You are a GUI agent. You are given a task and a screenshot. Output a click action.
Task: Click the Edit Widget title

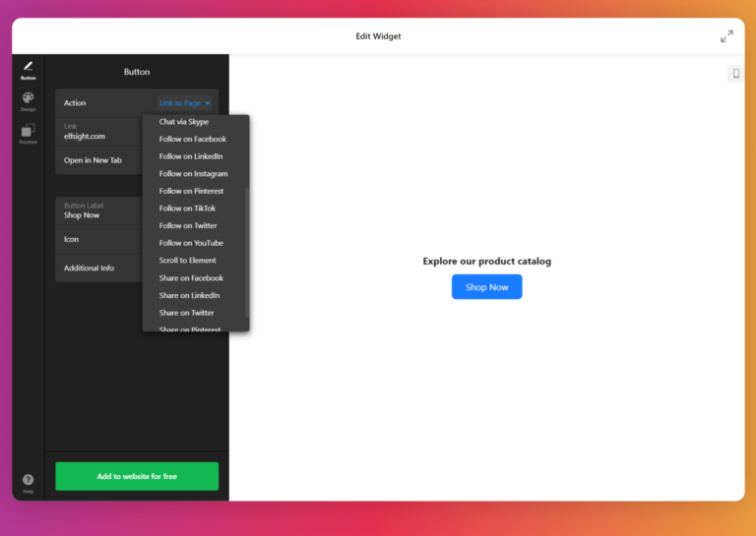(378, 36)
